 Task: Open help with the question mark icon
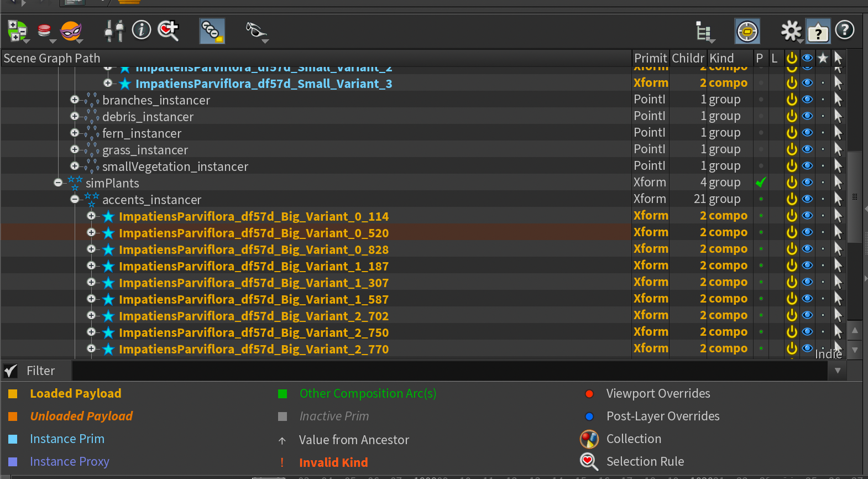coord(844,30)
